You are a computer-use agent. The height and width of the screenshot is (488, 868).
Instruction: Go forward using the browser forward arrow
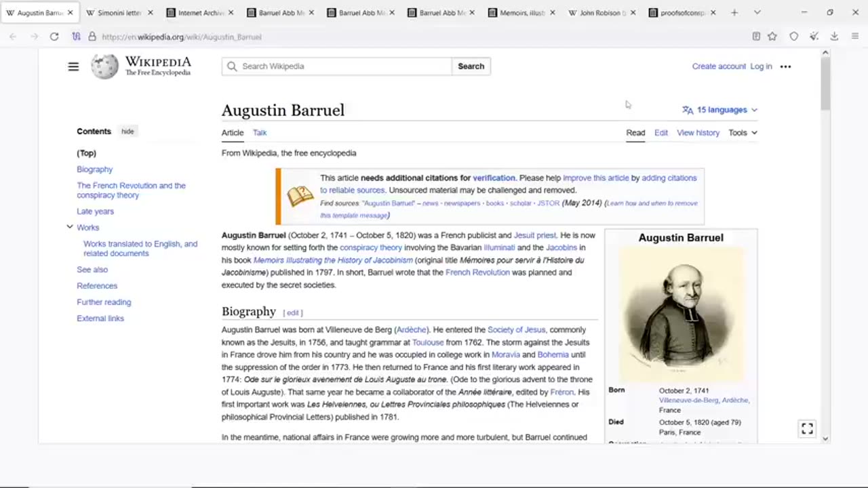(x=34, y=37)
